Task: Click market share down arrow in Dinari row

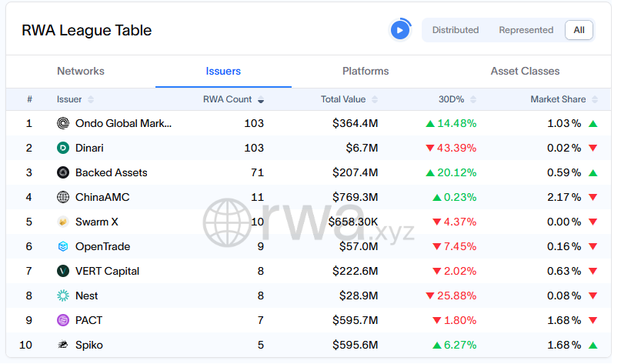Action: [593, 148]
